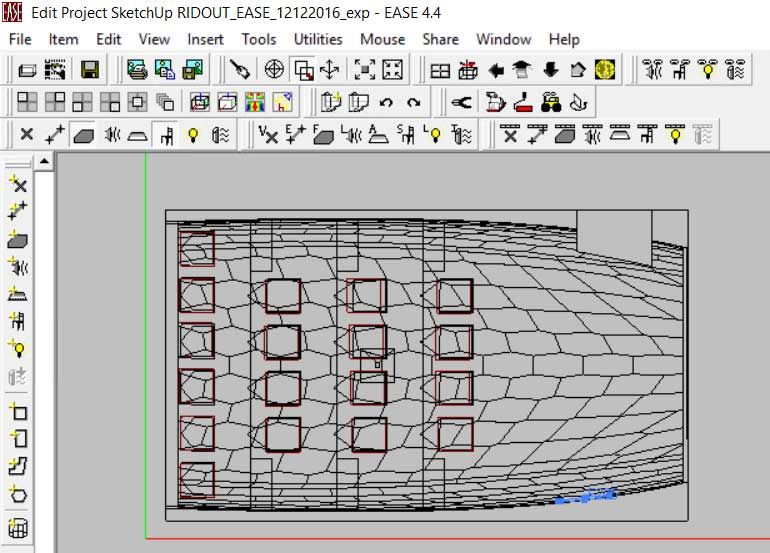Click the insert vertex icon in left sidebar
The height and width of the screenshot is (553, 770).
point(18,184)
